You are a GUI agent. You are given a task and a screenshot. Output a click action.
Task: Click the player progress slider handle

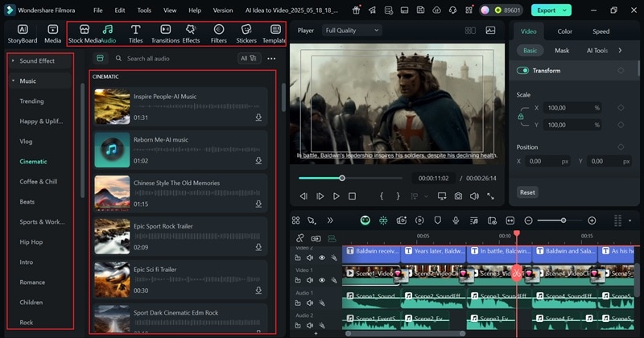(x=341, y=178)
